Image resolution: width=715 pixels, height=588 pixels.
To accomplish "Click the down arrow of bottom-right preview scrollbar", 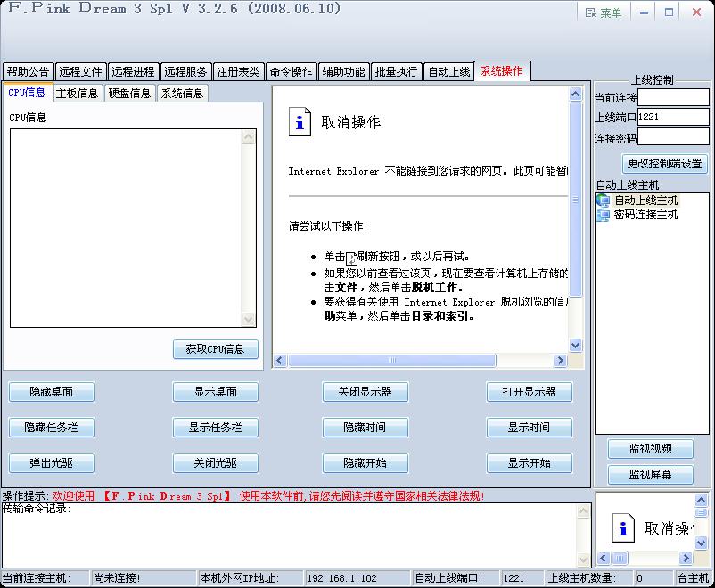I will point(701,543).
